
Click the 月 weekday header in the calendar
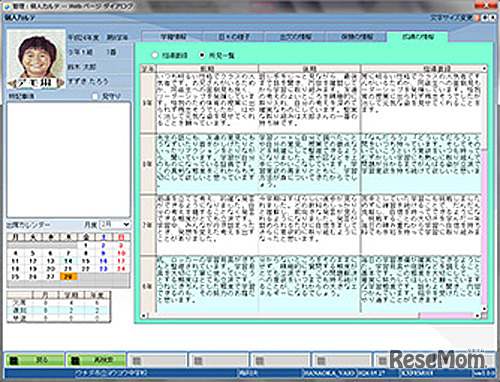(15, 237)
